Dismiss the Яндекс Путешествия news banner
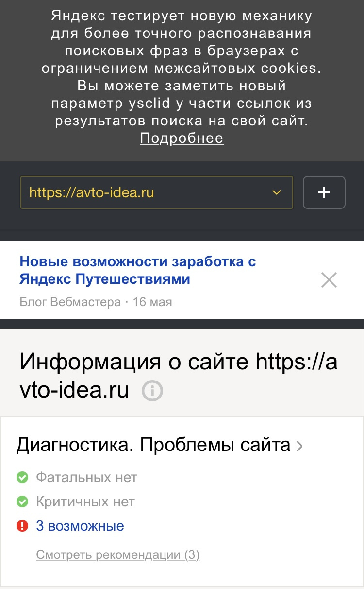 point(329,280)
